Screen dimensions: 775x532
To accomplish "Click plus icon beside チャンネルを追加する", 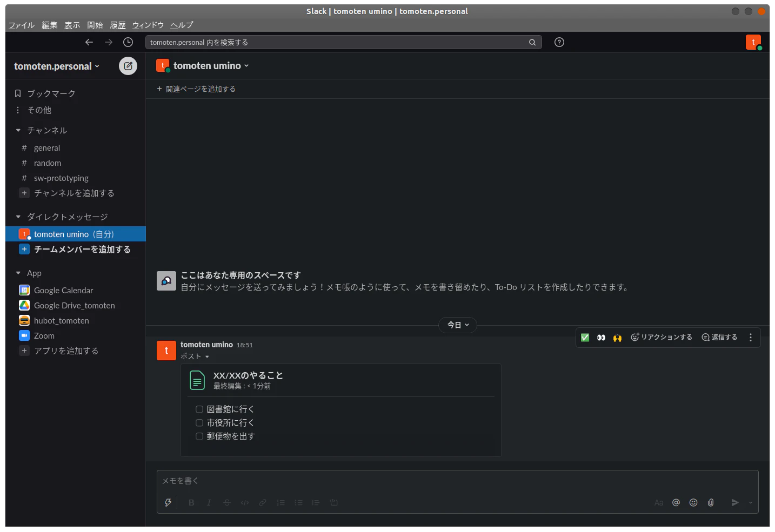I will pos(24,193).
